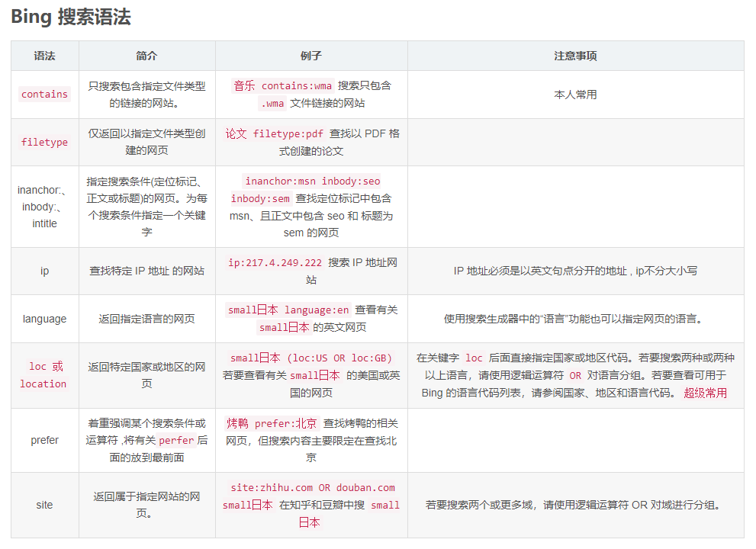The width and height of the screenshot is (756, 549).
Task: Click the language:en example code
Action: [317, 310]
